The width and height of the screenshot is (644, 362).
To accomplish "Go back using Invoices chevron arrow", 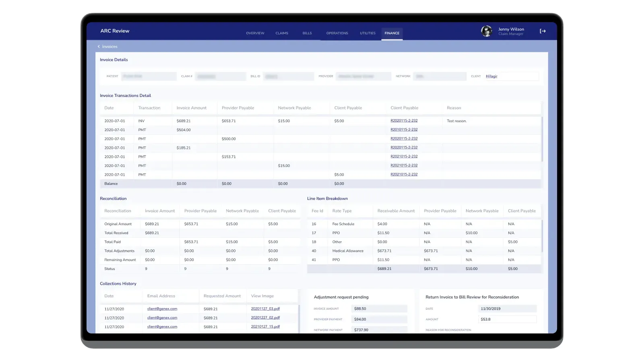I will tap(99, 47).
